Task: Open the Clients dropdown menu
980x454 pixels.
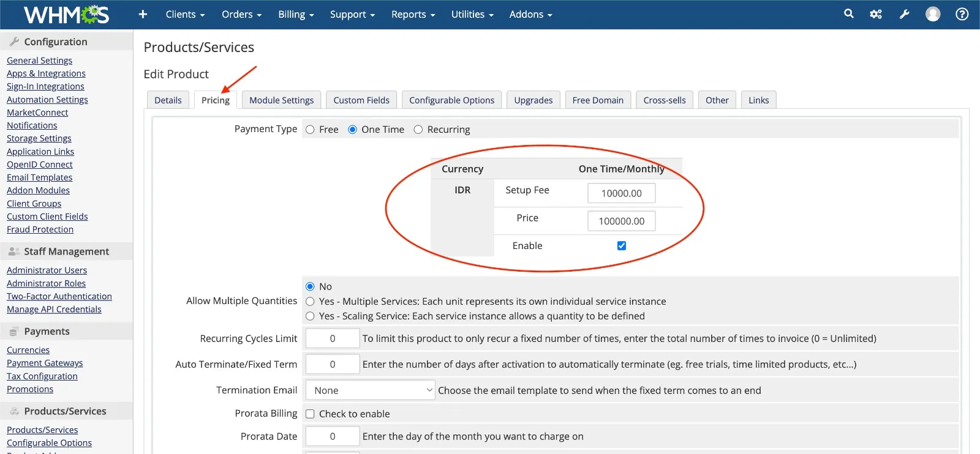Action: point(185,14)
